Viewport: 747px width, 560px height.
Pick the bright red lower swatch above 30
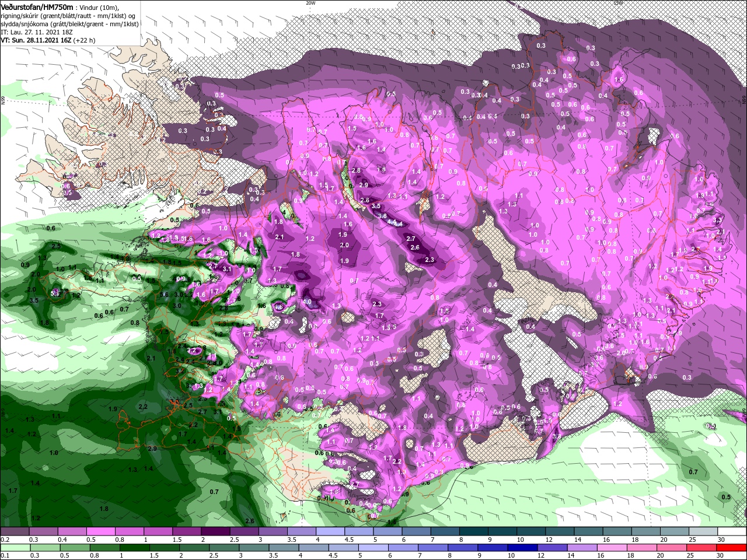coord(731,548)
